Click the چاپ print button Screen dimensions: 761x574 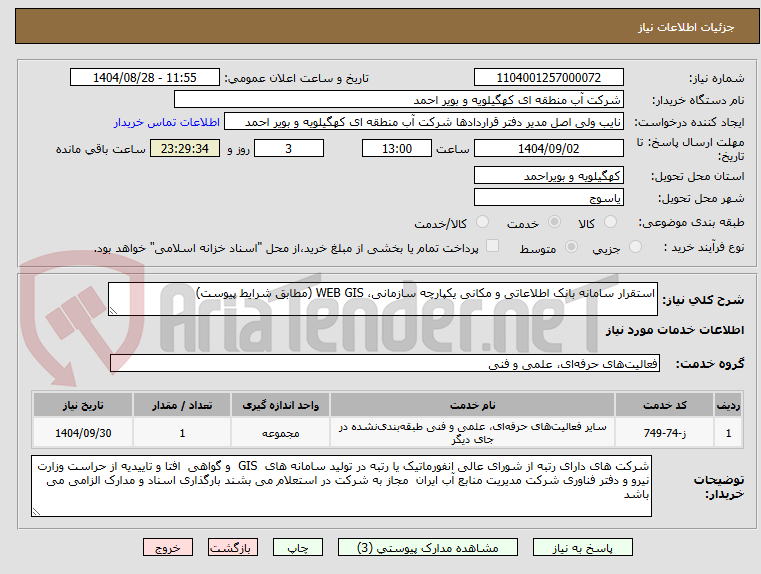[298, 547]
